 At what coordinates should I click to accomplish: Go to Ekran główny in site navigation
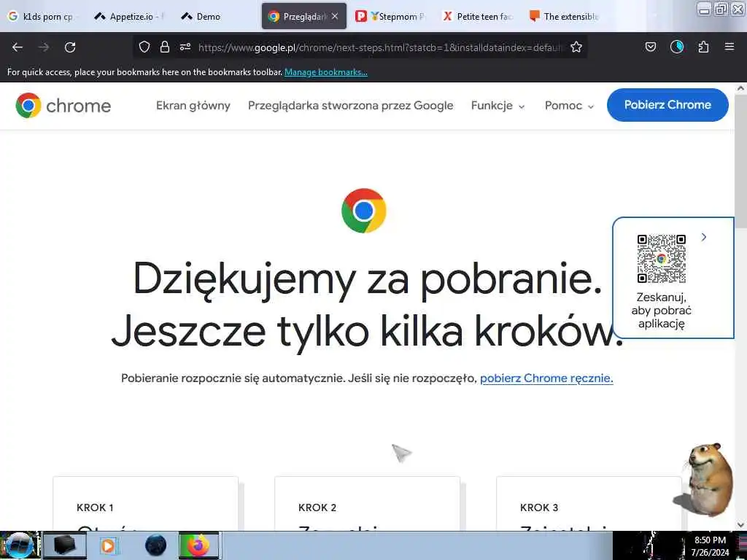click(193, 105)
